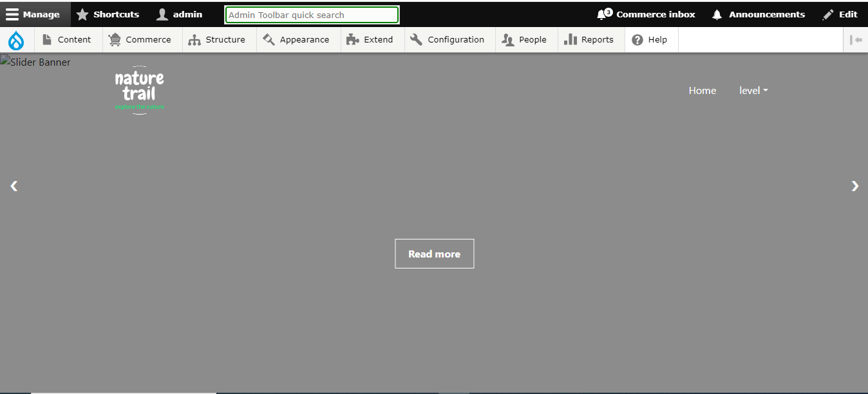This screenshot has width=868, height=394.
Task: Go to the Home link
Action: (x=702, y=90)
